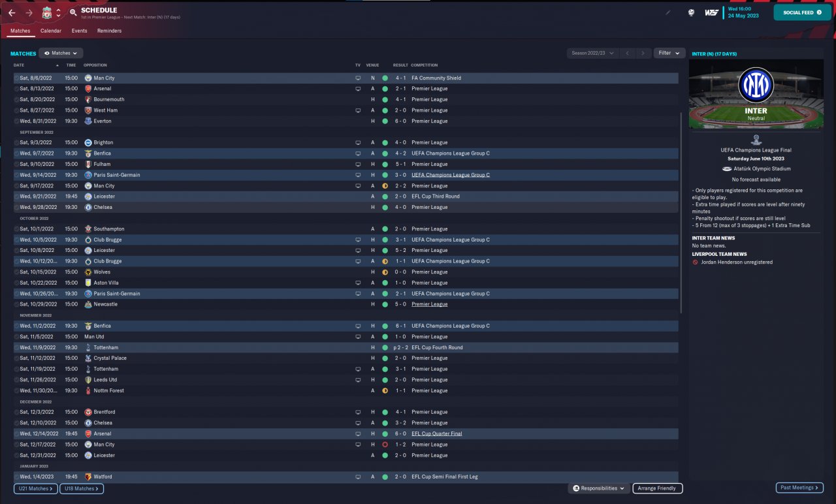Open the globe help icon

coord(691,12)
